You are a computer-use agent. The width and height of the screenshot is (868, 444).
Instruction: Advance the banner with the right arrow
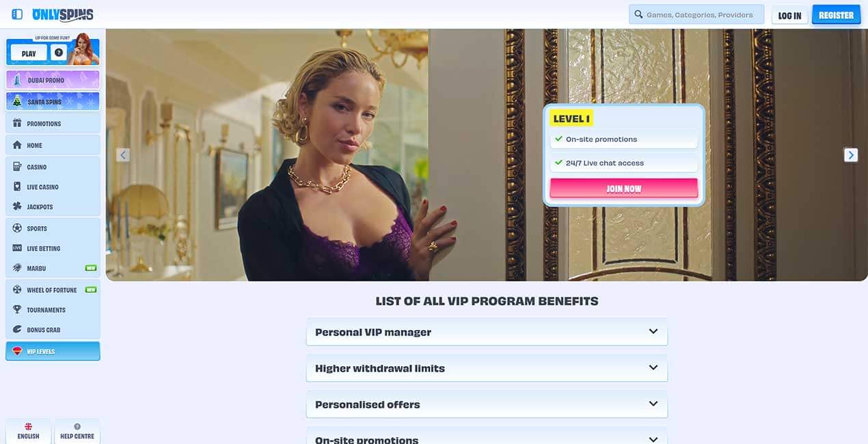point(851,155)
